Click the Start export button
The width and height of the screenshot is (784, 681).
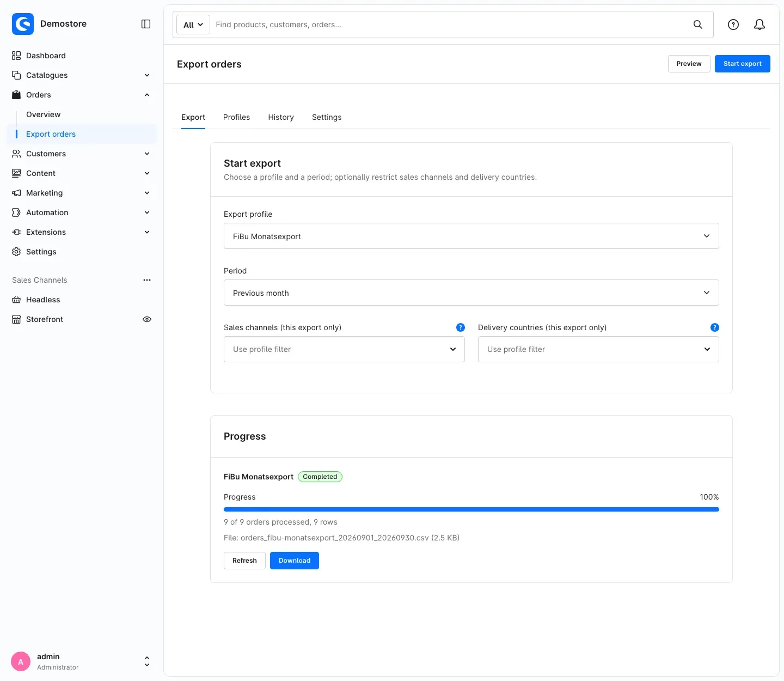click(742, 64)
